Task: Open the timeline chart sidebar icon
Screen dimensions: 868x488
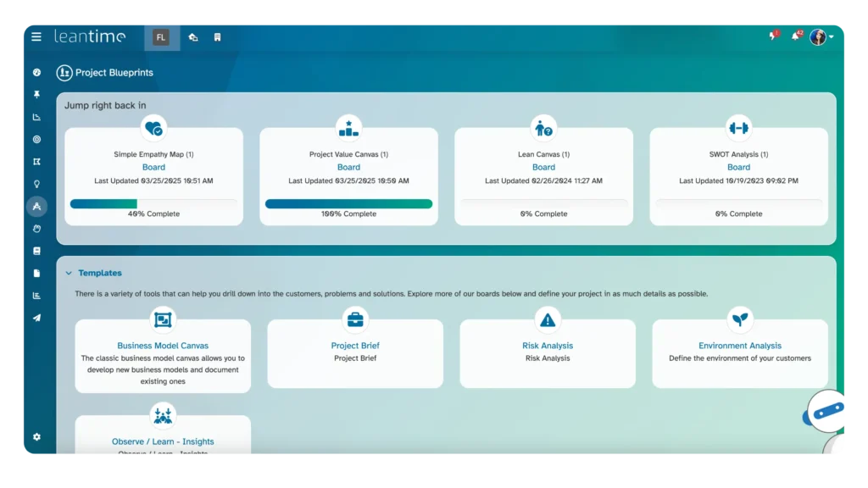Action: tap(36, 117)
